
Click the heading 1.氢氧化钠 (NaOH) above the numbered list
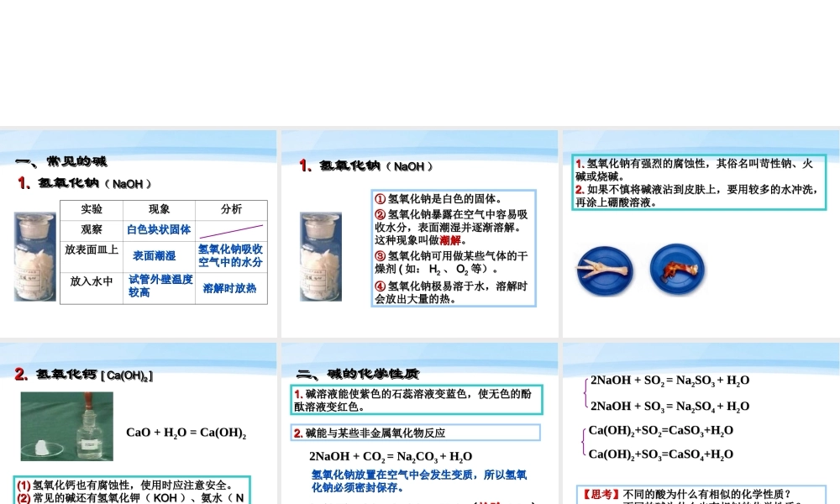click(x=366, y=166)
